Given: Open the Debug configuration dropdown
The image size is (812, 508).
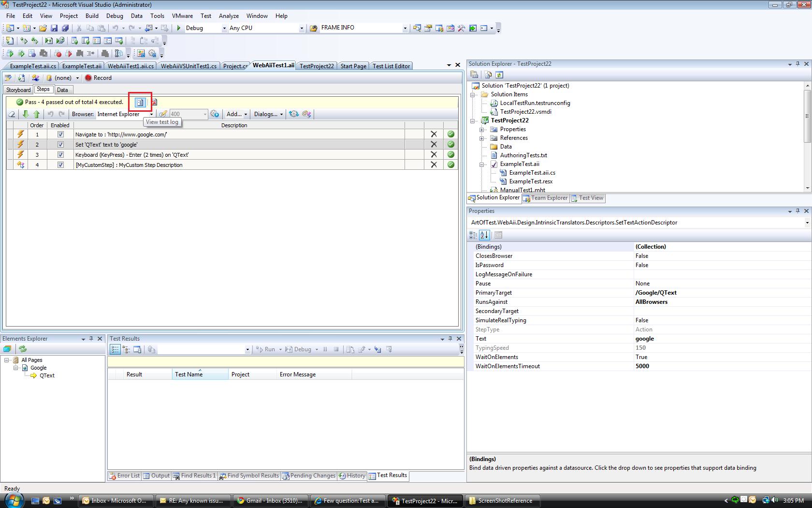Looking at the screenshot, I should [224, 28].
